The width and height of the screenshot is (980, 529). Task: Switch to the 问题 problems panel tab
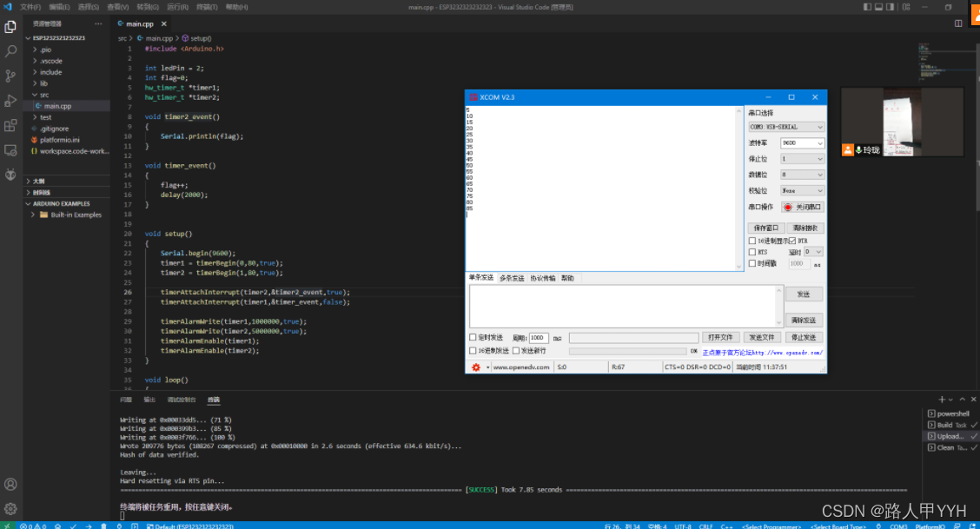(x=126, y=400)
